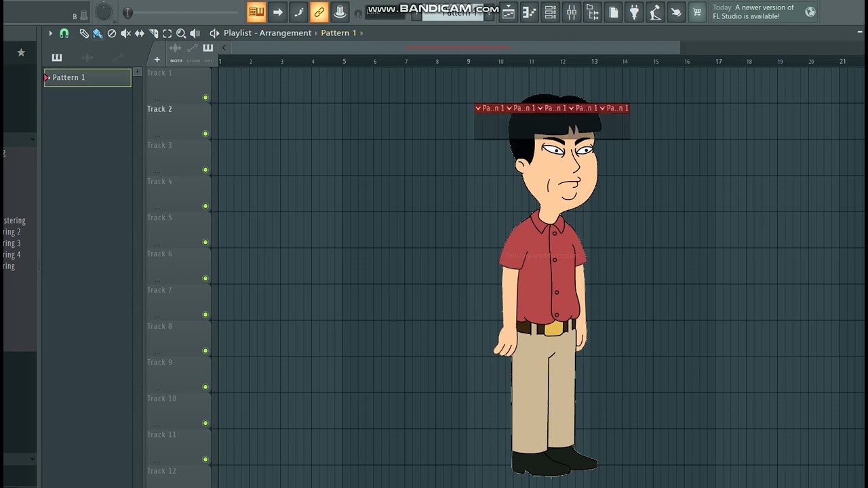The height and width of the screenshot is (488, 868).
Task: Open the first Pattern 1 clip menu arrow
Action: [x=478, y=108]
